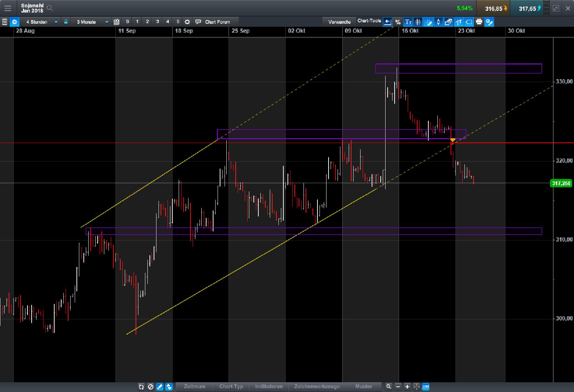The width and height of the screenshot is (574, 392).
Task: Click the zoom out minus control
Action: point(398,387)
